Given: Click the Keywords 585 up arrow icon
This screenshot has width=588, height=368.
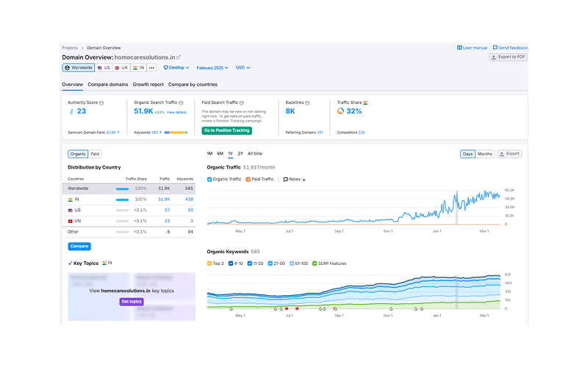Looking at the screenshot, I should pyautogui.click(x=160, y=132).
